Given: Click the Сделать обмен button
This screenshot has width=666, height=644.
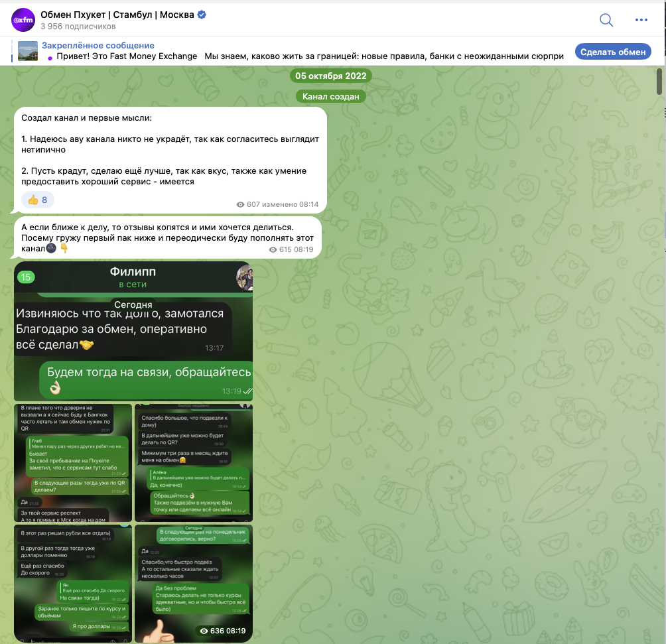Looking at the screenshot, I should point(613,52).
